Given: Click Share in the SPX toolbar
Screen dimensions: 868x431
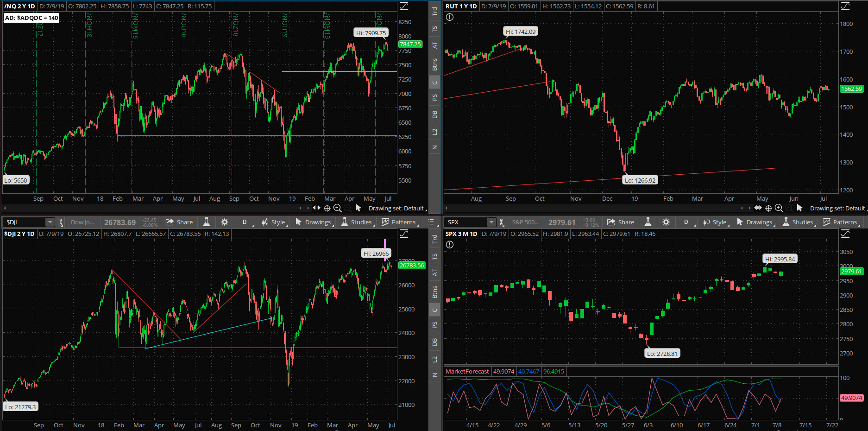Looking at the screenshot, I should tap(621, 222).
